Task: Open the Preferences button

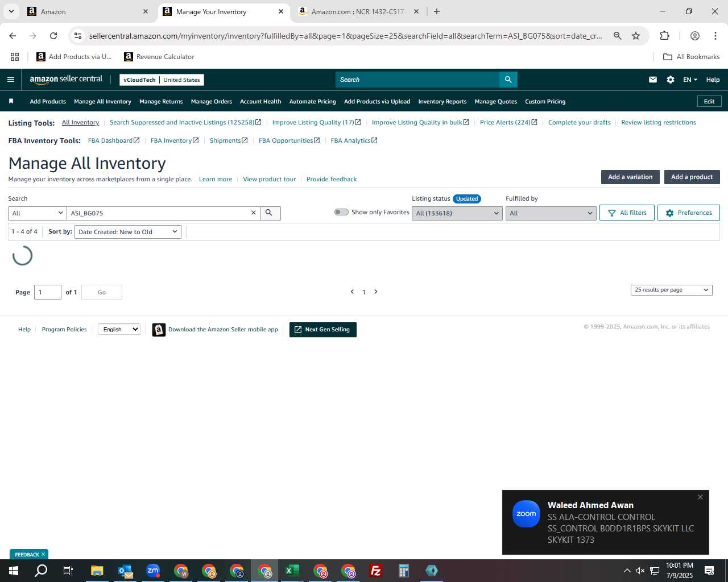Action: click(x=689, y=213)
